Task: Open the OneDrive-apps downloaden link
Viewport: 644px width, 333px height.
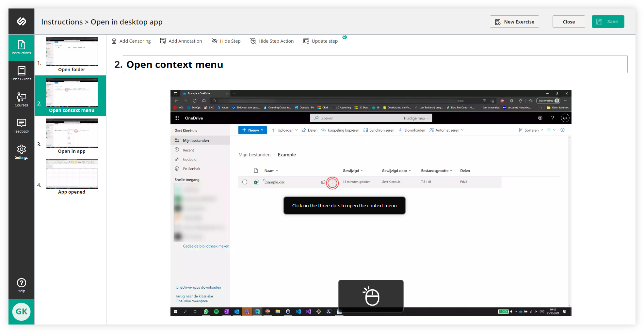Action: (x=198, y=287)
